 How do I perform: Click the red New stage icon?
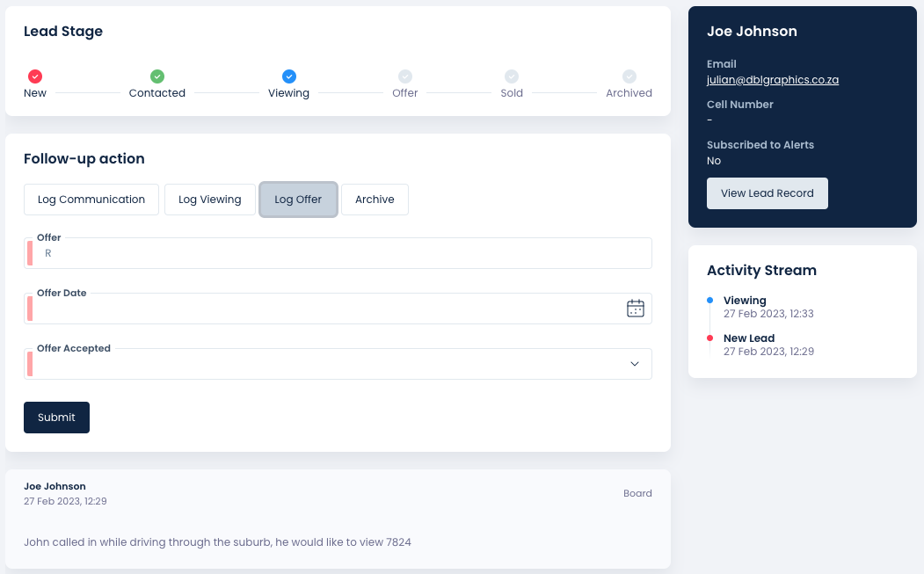point(35,76)
